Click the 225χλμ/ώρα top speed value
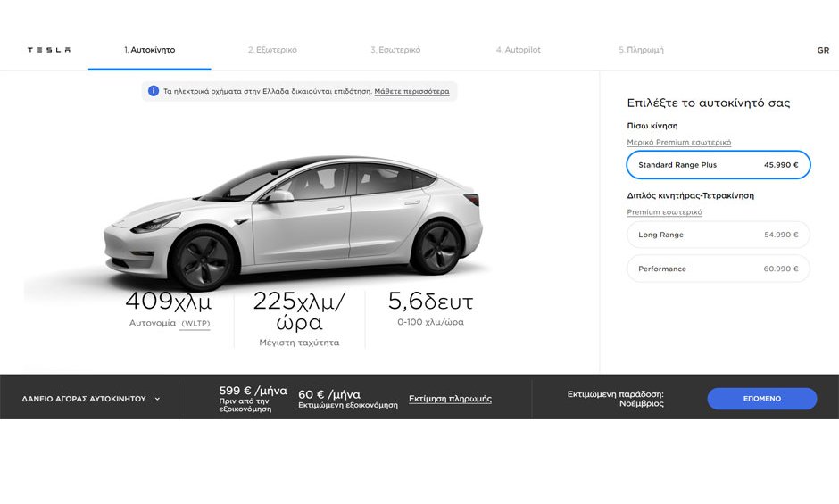Viewport: 839px width, 504px height. coord(299,310)
